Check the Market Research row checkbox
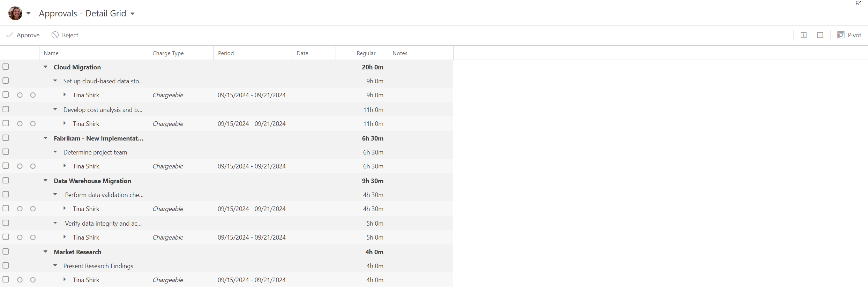Image resolution: width=868 pixels, height=287 pixels. click(6, 251)
